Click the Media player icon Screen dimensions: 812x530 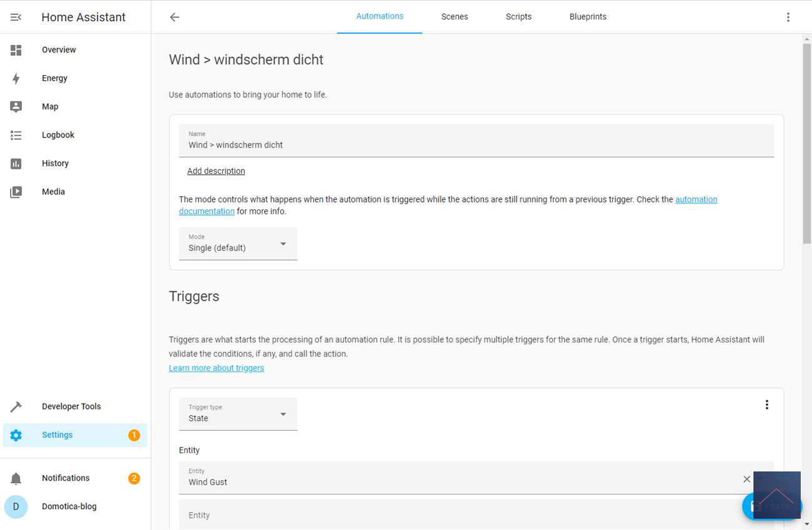[x=16, y=192]
